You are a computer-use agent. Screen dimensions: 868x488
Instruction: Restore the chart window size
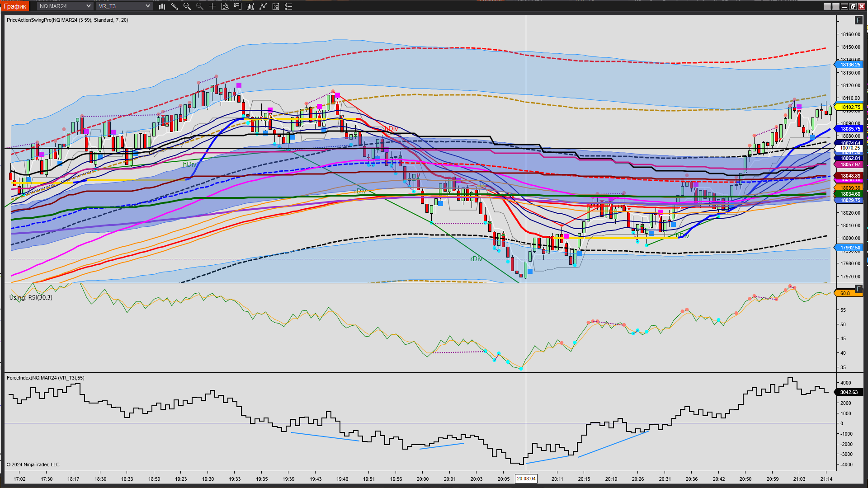click(853, 6)
